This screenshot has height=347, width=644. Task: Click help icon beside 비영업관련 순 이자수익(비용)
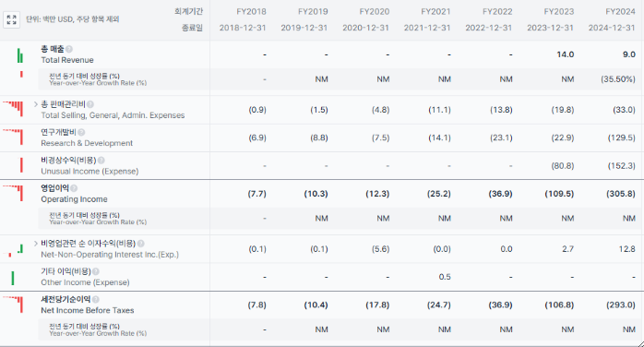[x=140, y=244]
